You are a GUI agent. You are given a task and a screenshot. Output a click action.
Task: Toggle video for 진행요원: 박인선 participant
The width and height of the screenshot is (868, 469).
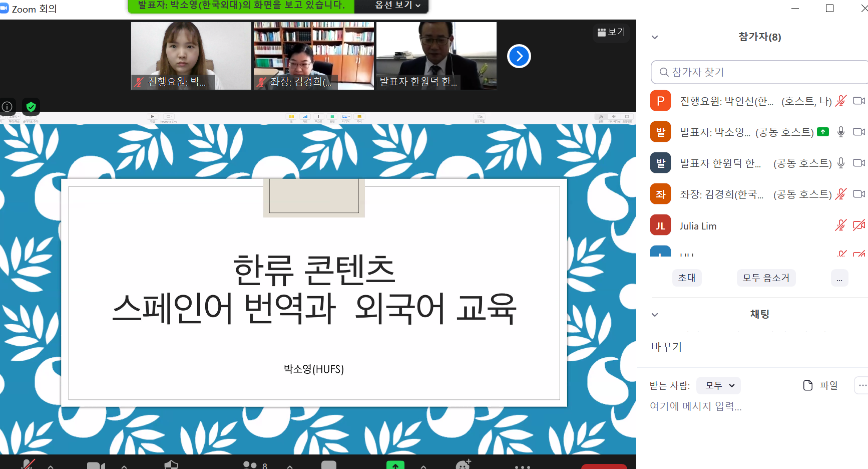859,101
